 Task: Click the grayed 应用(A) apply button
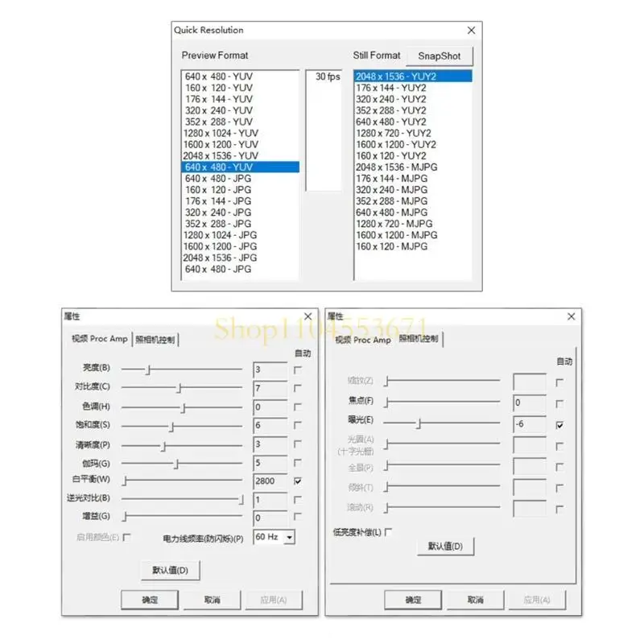point(275,599)
